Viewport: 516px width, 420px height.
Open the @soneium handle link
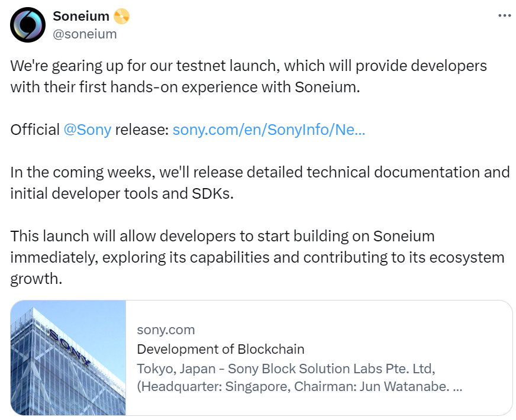point(85,34)
